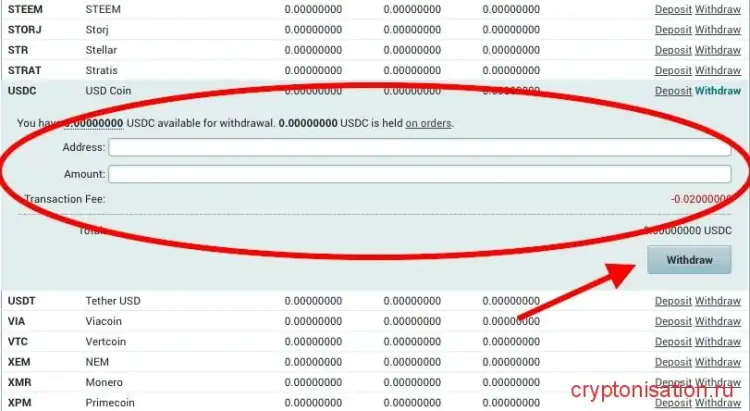Click the 'Vertcoin' name cell

pyautogui.click(x=106, y=342)
